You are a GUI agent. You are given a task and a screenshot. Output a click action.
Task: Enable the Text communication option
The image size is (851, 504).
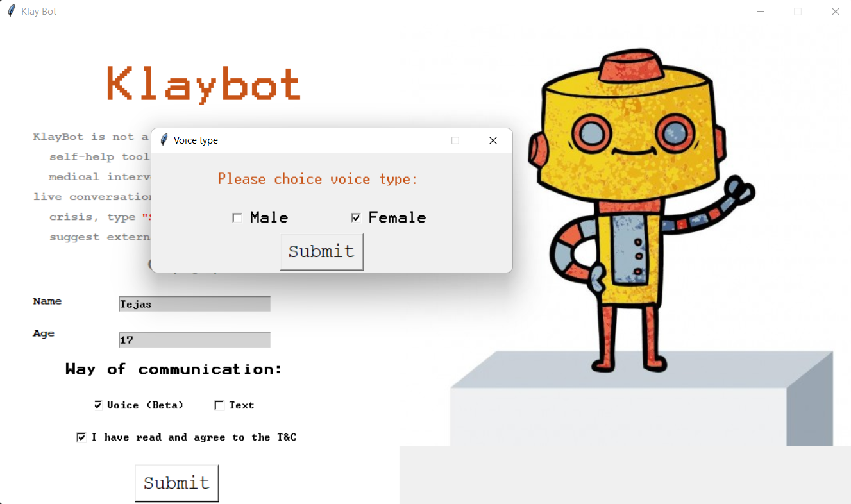click(219, 405)
